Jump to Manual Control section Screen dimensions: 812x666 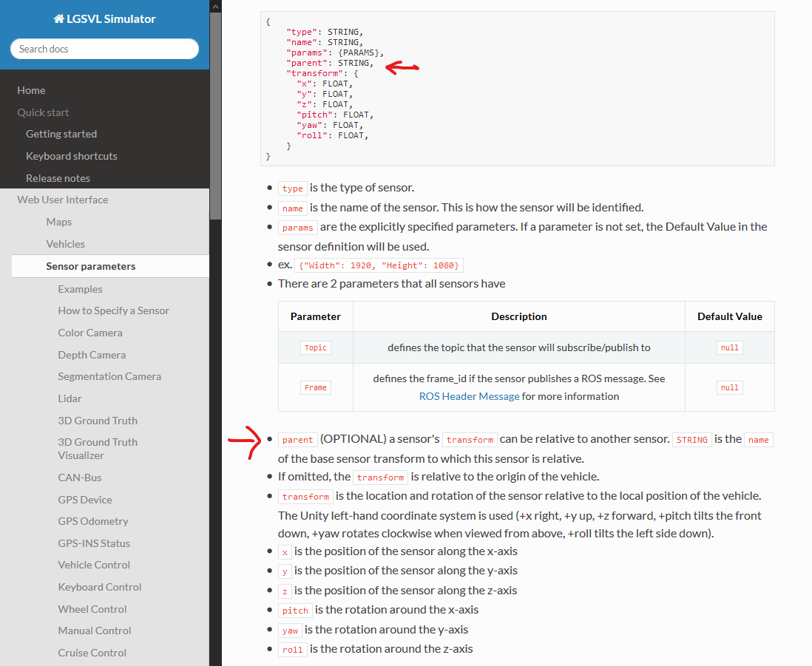point(94,631)
